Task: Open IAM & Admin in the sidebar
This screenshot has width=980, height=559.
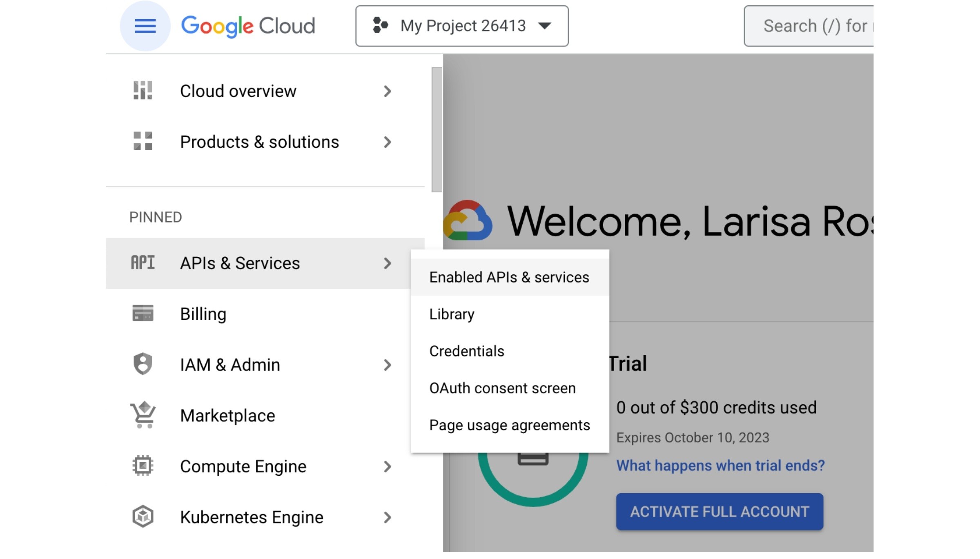Action: 265,365
